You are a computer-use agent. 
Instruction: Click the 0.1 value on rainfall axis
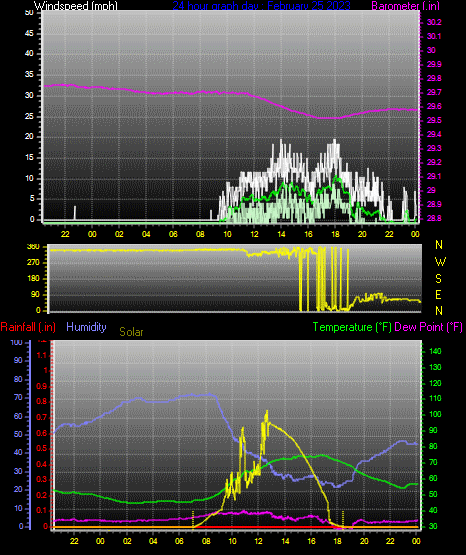42,511
